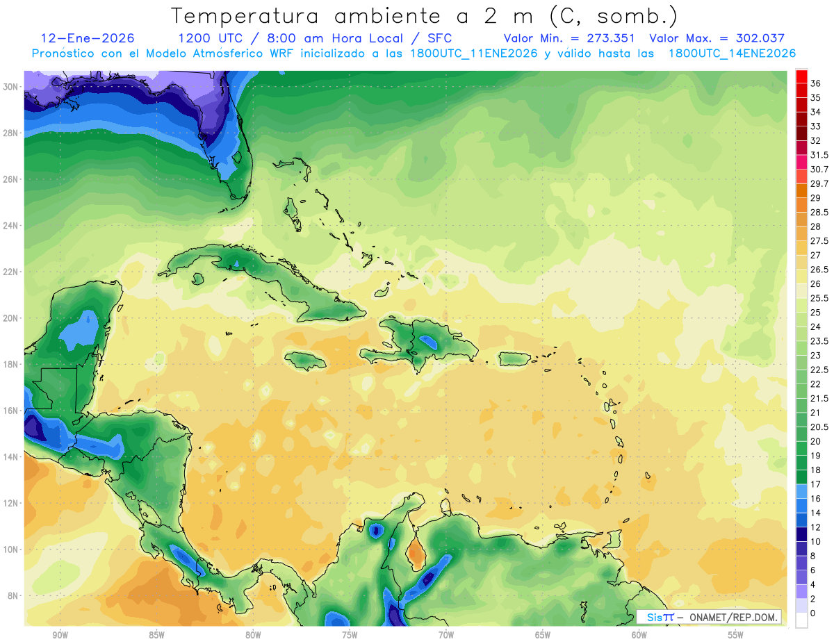Click the title 'Temperatura ambiente a 2 m'
The width and height of the screenshot is (834, 644).
353,15
